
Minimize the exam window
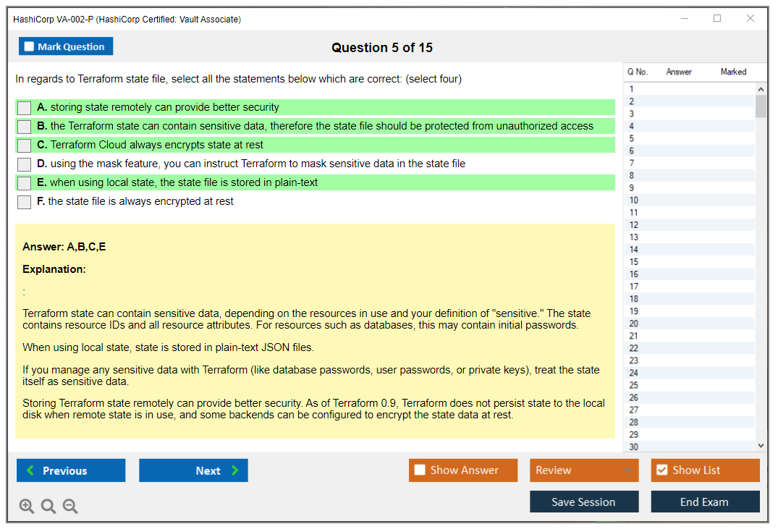coord(684,19)
